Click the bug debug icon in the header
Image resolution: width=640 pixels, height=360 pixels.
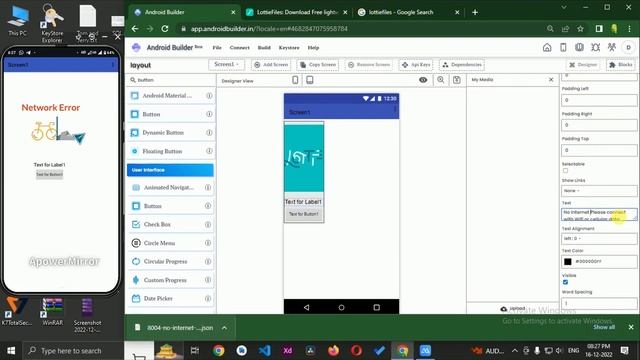tap(596, 48)
